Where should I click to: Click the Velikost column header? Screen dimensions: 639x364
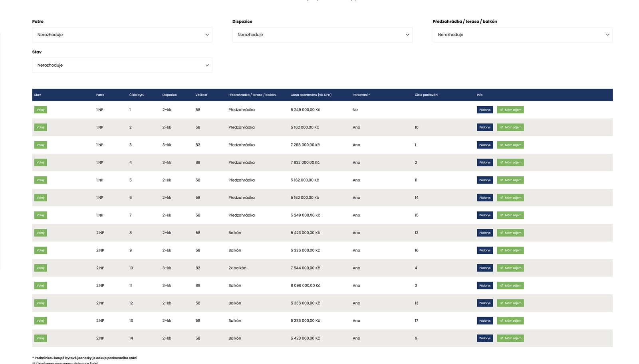coord(201,95)
